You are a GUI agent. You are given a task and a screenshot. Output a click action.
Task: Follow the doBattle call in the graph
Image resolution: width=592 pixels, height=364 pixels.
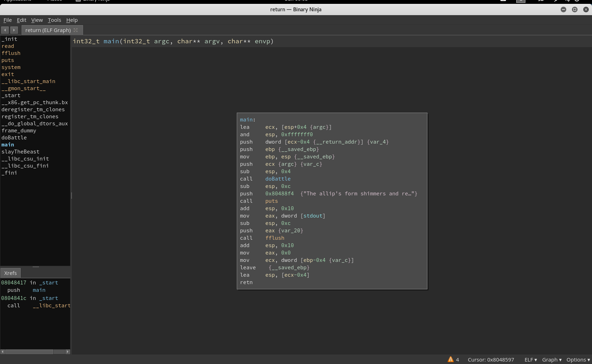(278, 179)
